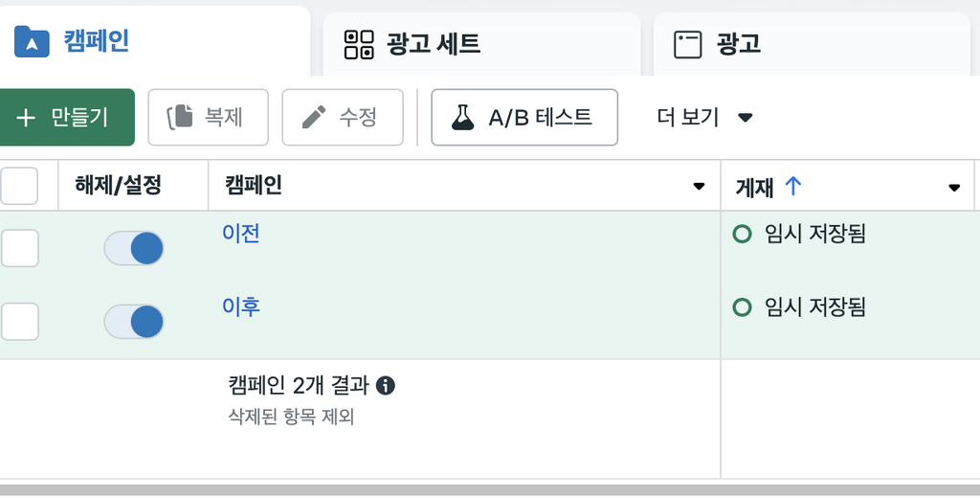Click the 광고 window icon
The width and height of the screenshot is (980, 498).
[687, 44]
